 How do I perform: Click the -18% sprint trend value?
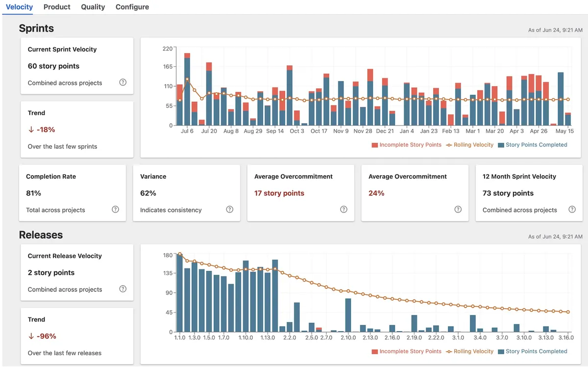[42, 130]
